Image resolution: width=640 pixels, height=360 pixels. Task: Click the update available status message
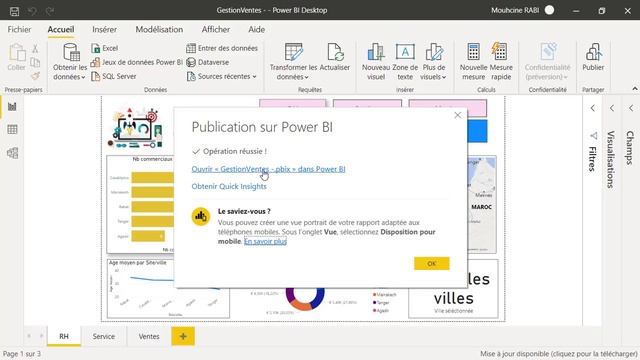coord(559,354)
